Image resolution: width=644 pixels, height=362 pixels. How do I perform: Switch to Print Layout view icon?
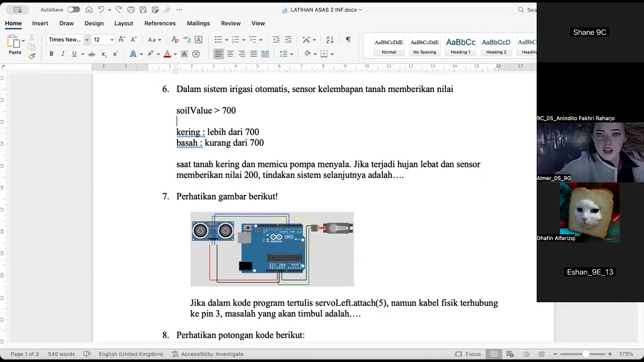(494, 354)
